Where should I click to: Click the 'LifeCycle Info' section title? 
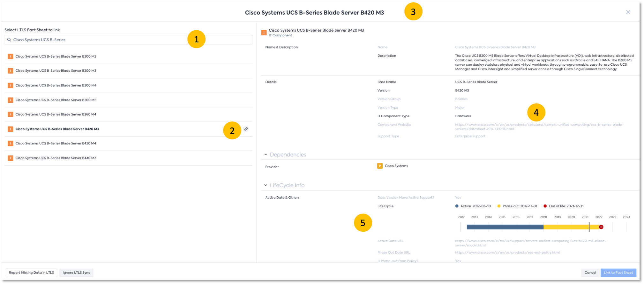287,185
